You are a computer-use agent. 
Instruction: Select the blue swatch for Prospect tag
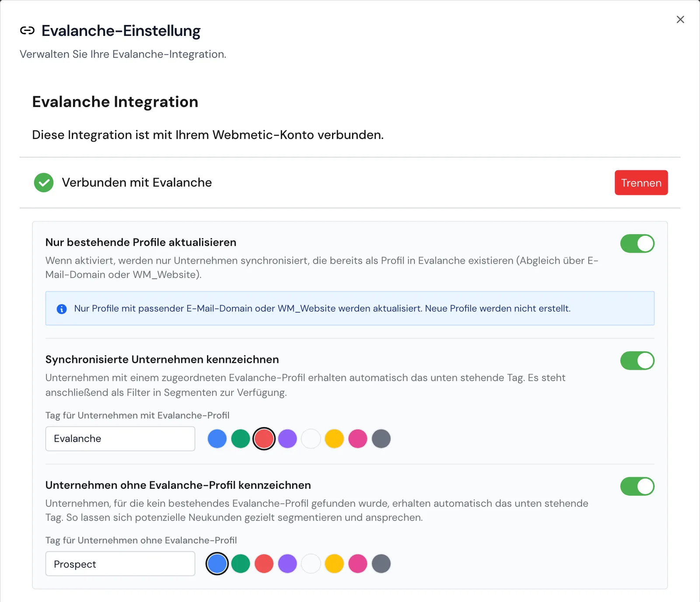pos(217,564)
